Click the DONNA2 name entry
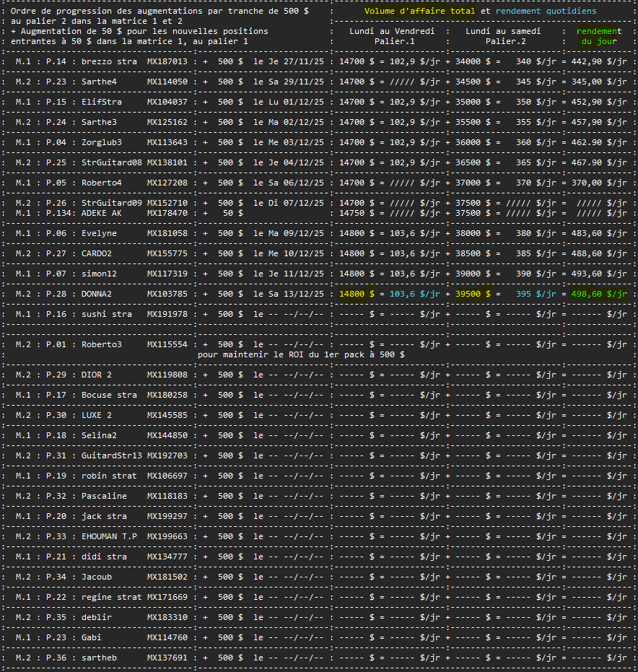 pyautogui.click(x=96, y=294)
